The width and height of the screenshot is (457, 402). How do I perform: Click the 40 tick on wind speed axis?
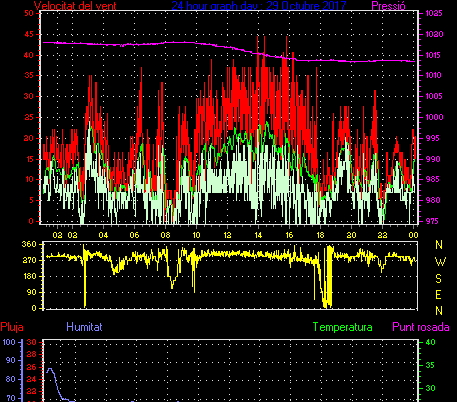29,55
